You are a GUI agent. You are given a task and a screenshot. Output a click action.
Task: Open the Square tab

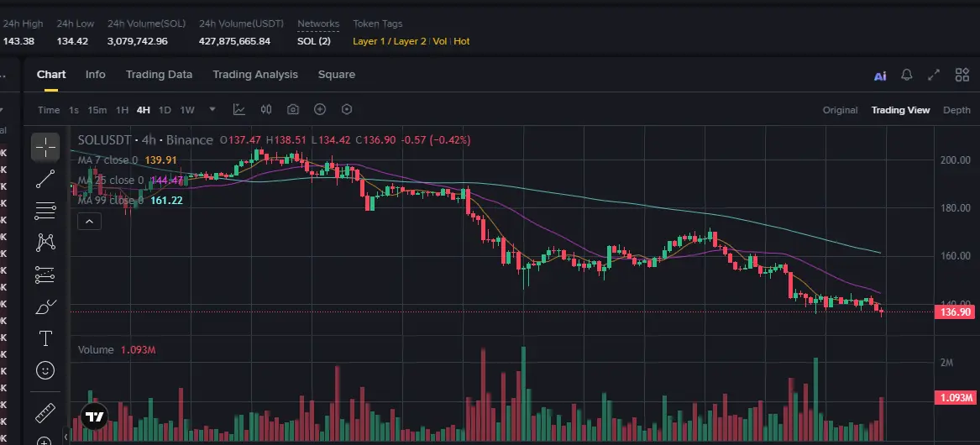pos(336,75)
